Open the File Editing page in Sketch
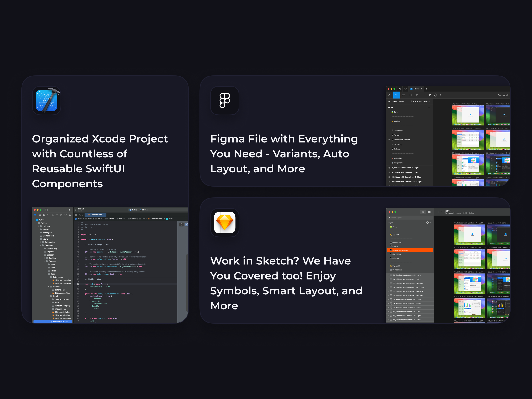Viewport: 532px width, 399px height. pyautogui.click(x=396, y=254)
